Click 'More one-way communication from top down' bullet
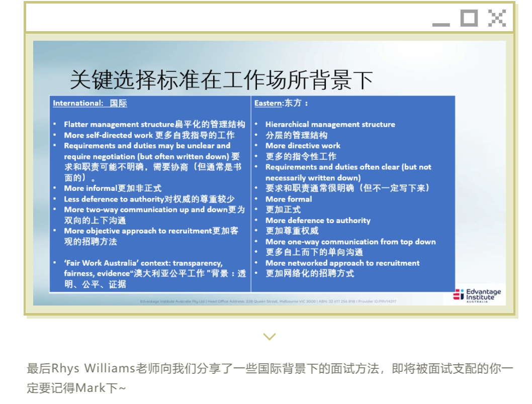Viewport: 532px width, 404px height. click(350, 242)
